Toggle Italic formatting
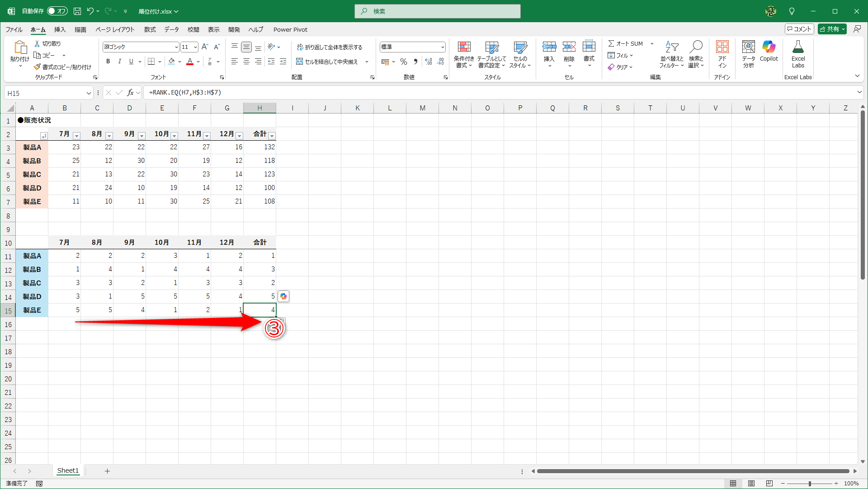Image resolution: width=868 pixels, height=489 pixels. click(x=119, y=62)
